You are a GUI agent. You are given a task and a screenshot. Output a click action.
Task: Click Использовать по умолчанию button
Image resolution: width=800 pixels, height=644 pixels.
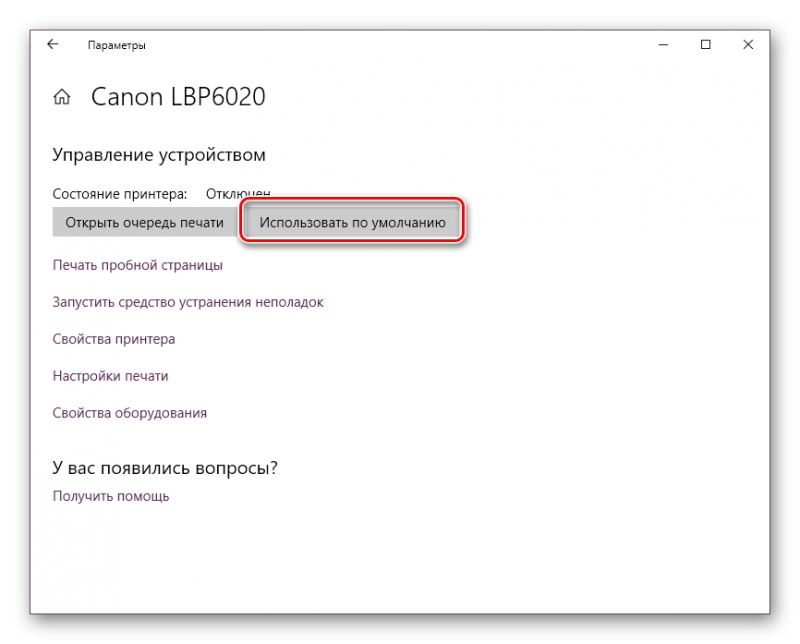[x=353, y=222]
